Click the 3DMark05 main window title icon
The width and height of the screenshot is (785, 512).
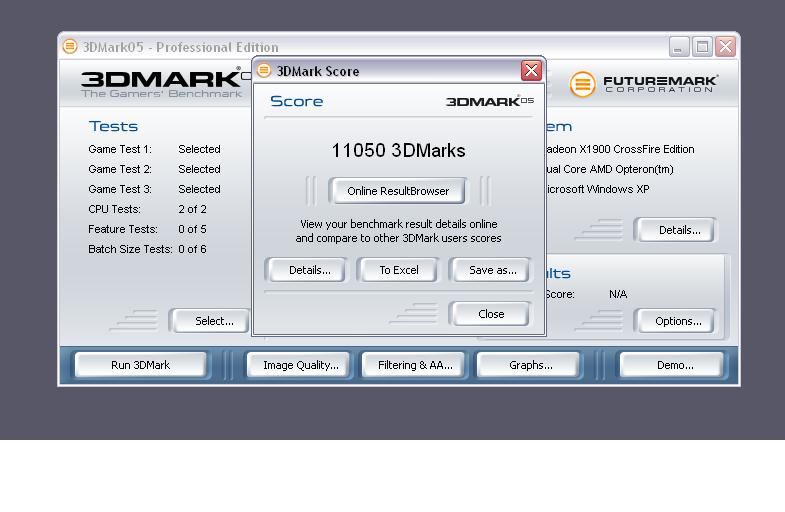(70, 47)
